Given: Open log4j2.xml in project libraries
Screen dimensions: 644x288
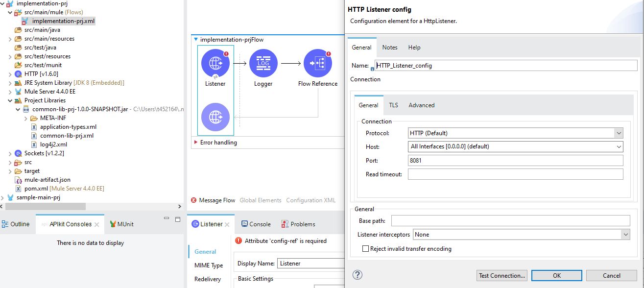Looking at the screenshot, I should [53, 144].
